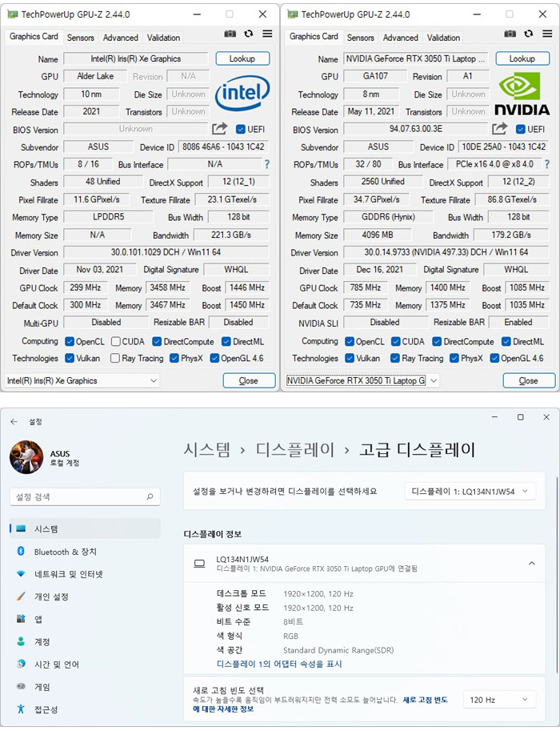
Task: Click Driver Version field in Intel GPU-Z window
Action: [166, 252]
